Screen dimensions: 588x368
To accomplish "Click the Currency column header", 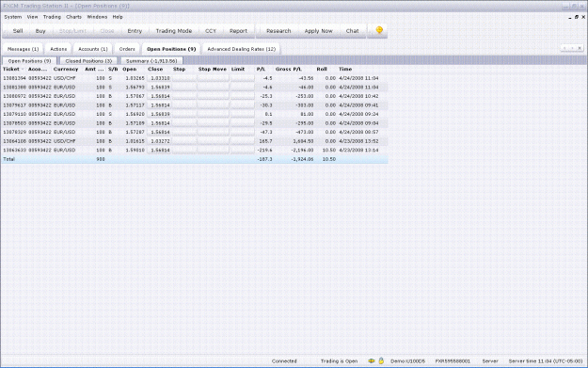I will point(66,69).
